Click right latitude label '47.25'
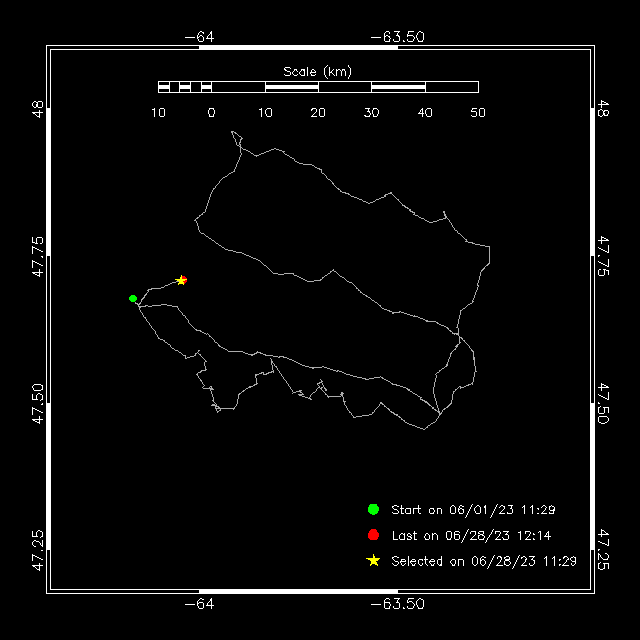 pos(603,549)
